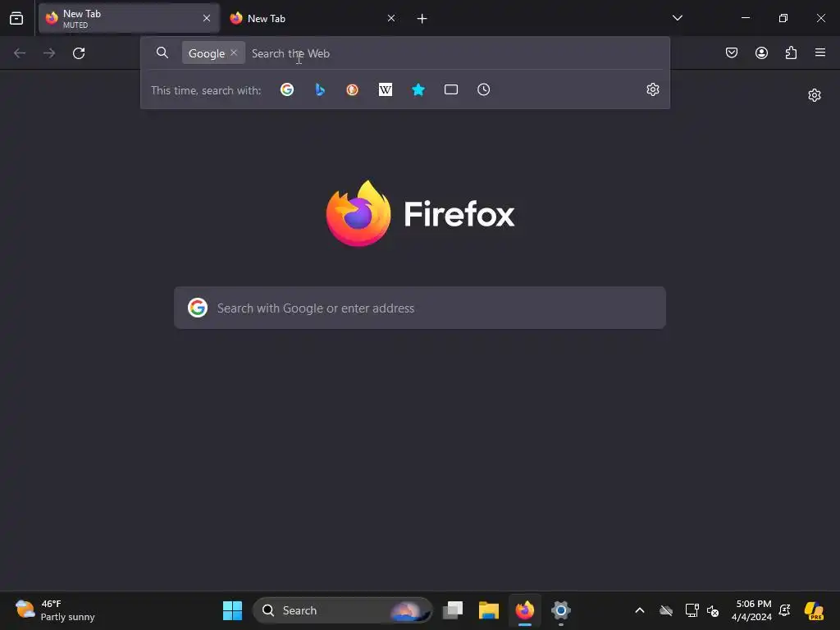This screenshot has height=630, width=840.
Task: Click the Google logo in page search box
Action: (x=198, y=308)
